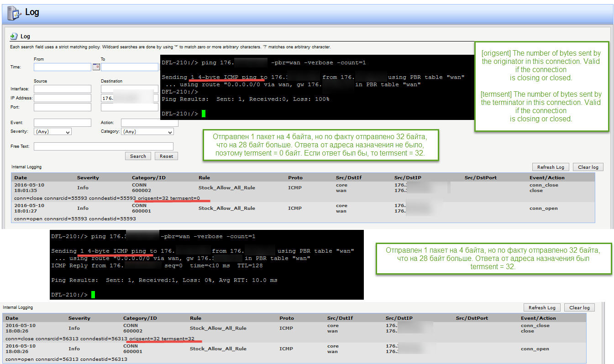Select the Source Interface field
614x364 pixels.
[x=63, y=89]
